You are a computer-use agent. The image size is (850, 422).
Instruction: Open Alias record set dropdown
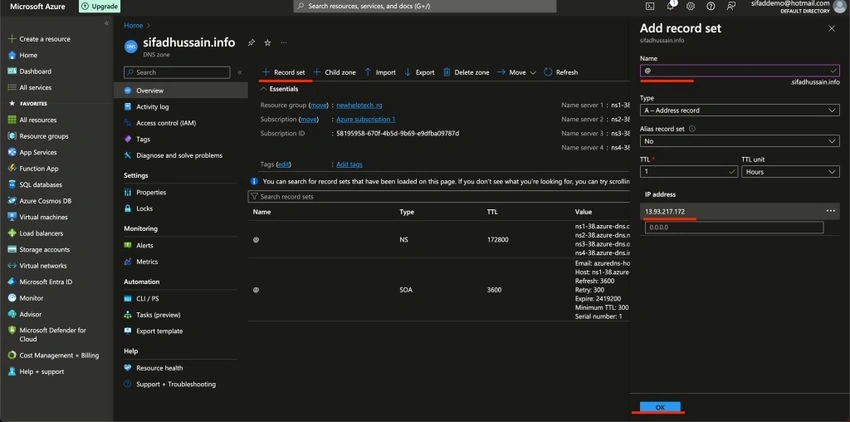739,141
